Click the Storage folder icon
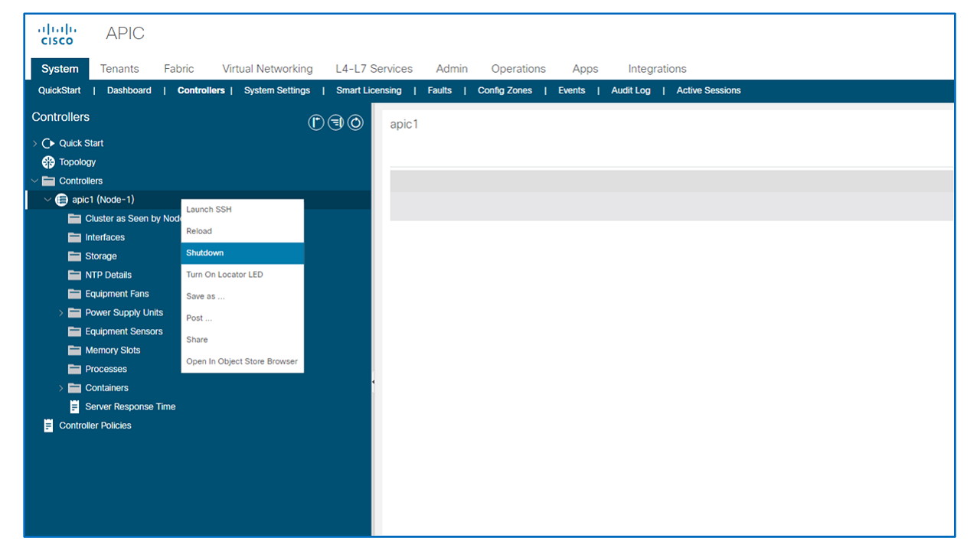This screenshot has width=980, height=551. 74,256
